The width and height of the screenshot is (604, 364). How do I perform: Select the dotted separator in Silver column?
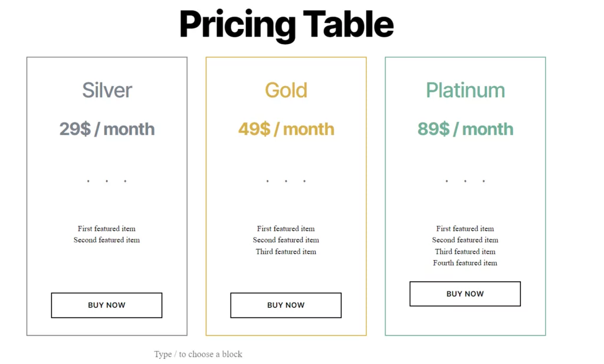point(107,181)
